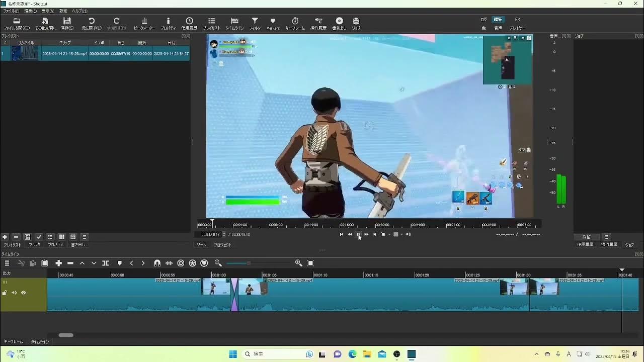This screenshot has height=362, width=644.
Task: Adjust the timeline zoom slider
Action: [248, 263]
